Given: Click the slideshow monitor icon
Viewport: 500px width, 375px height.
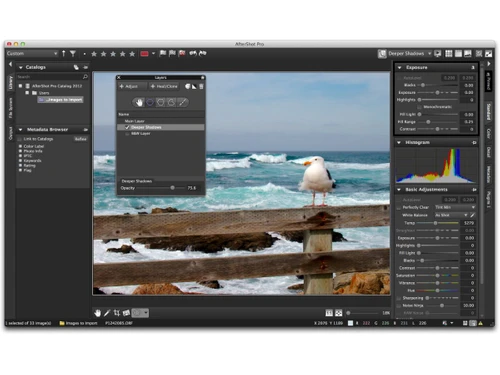Looking at the screenshot, I should pyautogui.click(x=438, y=53).
